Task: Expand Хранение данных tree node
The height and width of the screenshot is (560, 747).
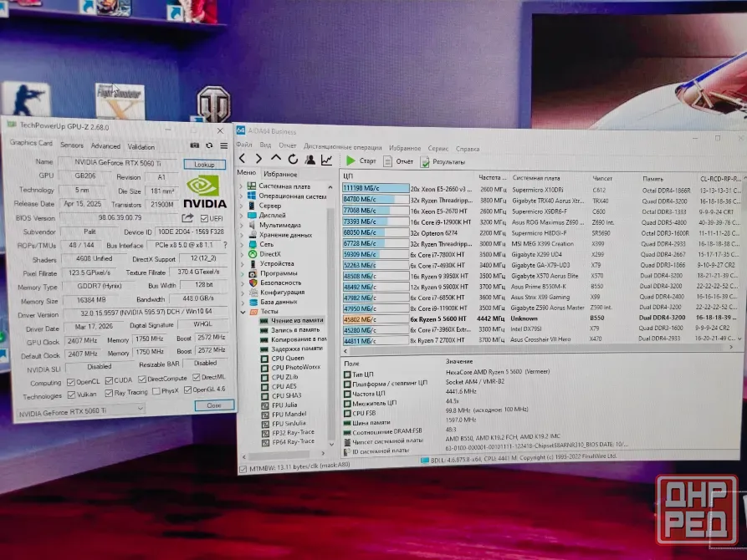Action: click(242, 235)
